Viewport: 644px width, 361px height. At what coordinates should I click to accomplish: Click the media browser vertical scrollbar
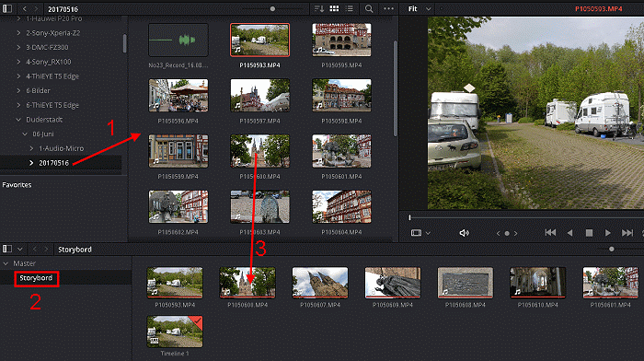395,88
